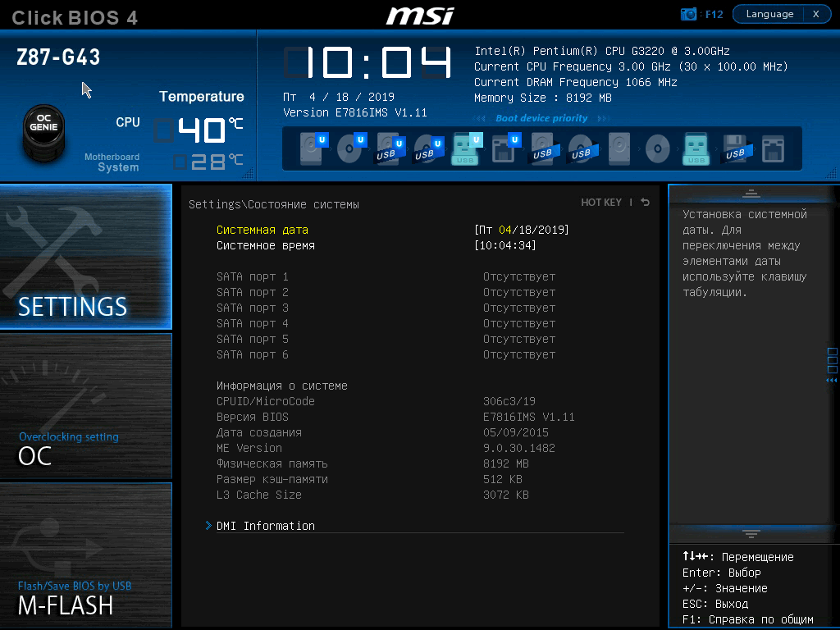Click the SATA порт 3 row
The image size is (840, 630).
click(x=386, y=308)
